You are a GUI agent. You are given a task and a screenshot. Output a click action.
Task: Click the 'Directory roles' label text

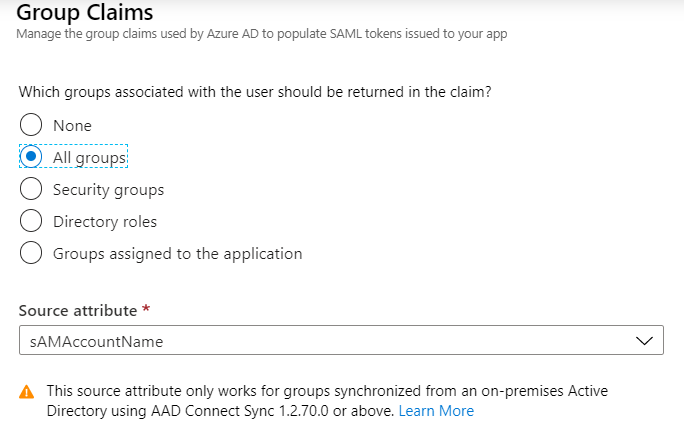(x=105, y=222)
